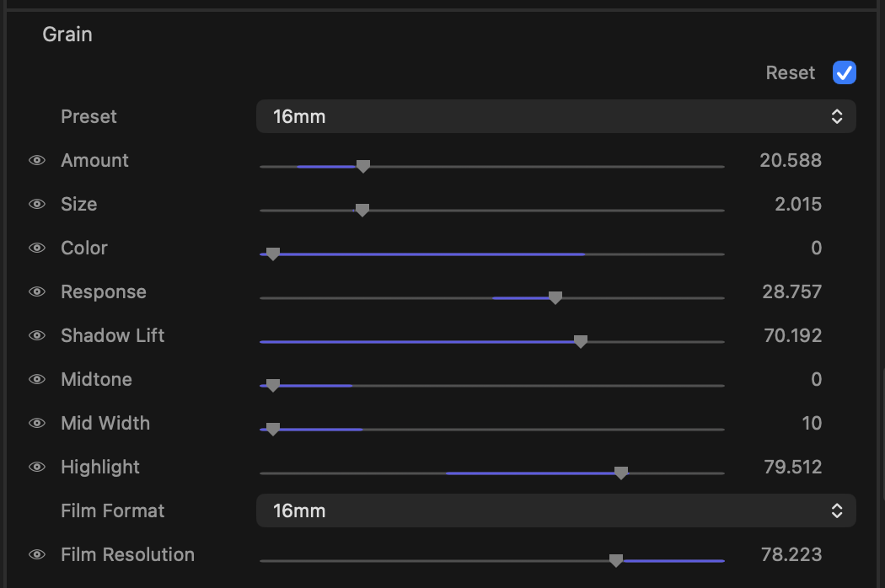The height and width of the screenshot is (588, 885).
Task: Click the Shadow Lift label
Action: pos(112,335)
